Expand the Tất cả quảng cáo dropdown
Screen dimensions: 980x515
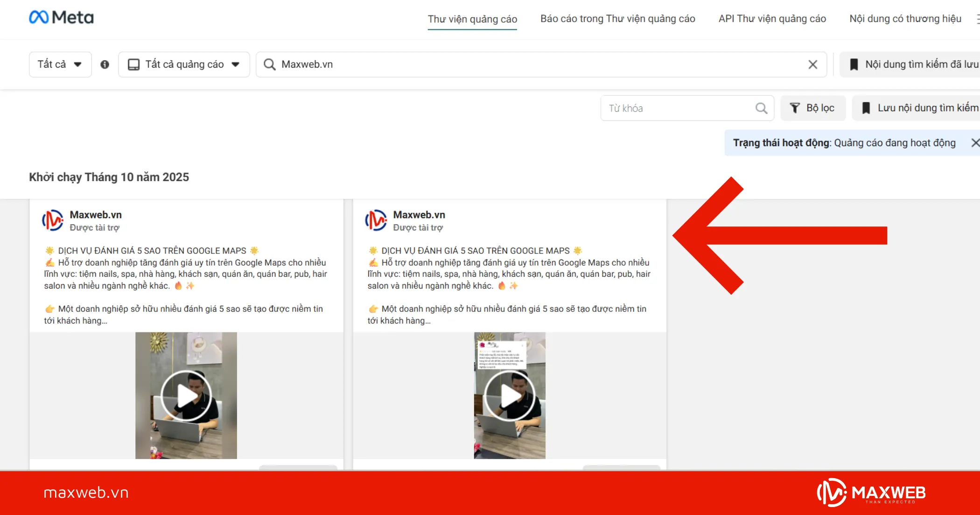point(184,64)
